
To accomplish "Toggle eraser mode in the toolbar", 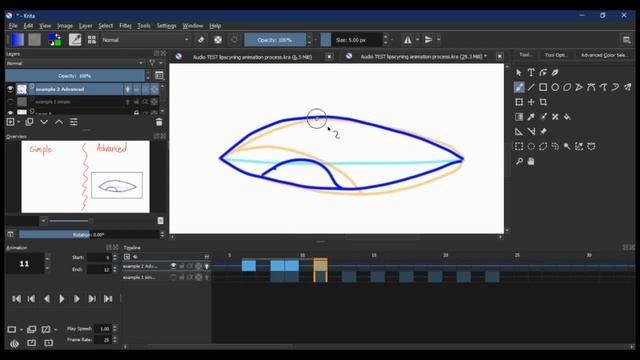I will [201, 40].
